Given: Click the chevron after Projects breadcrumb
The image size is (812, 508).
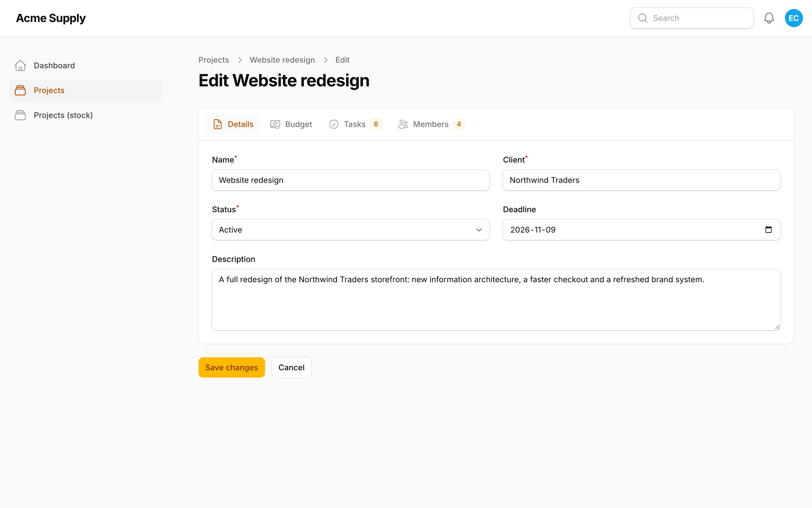Looking at the screenshot, I should (240, 60).
